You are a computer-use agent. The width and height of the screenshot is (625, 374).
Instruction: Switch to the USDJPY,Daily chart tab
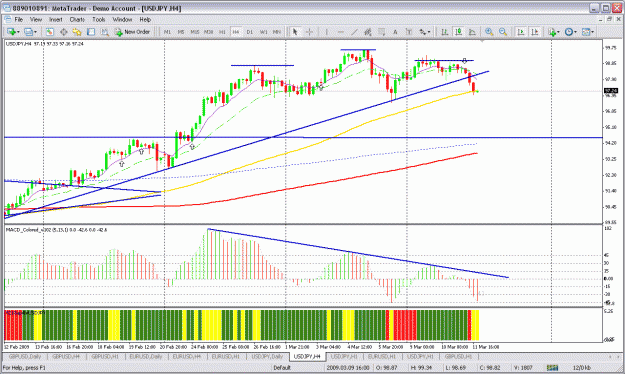267,356
